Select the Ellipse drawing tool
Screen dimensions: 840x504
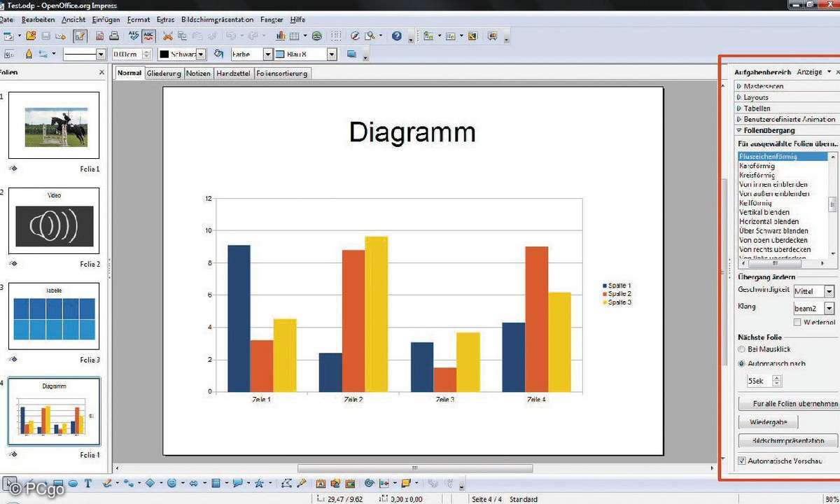pos(73,483)
